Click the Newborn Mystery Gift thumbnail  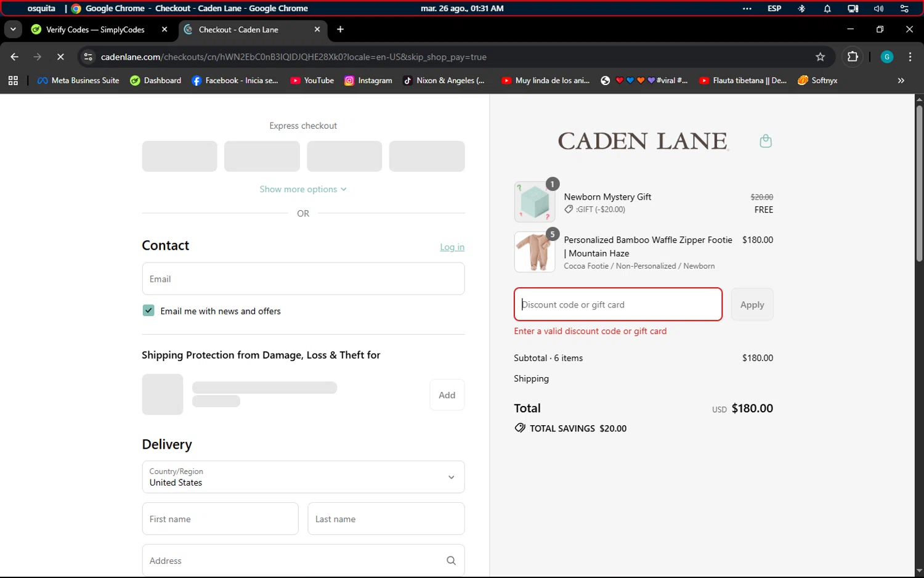coord(534,201)
